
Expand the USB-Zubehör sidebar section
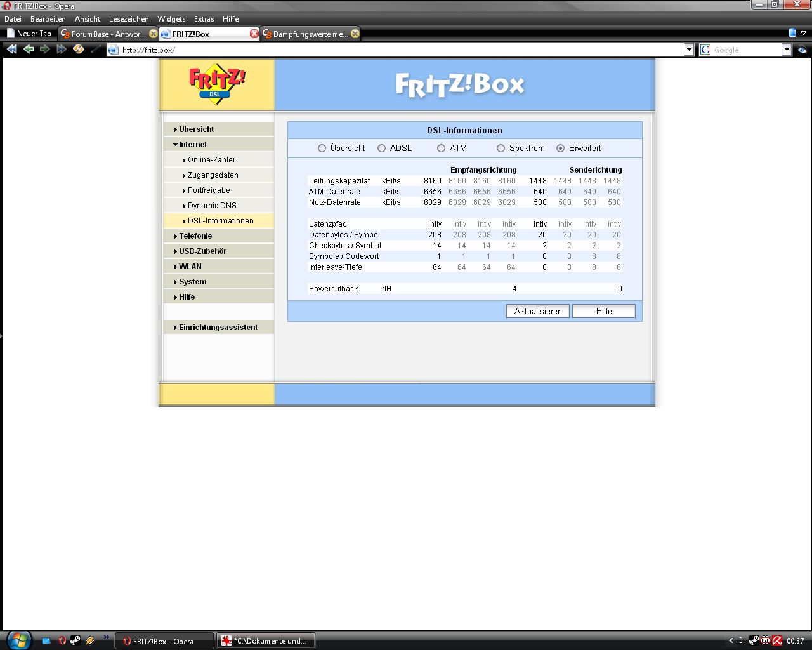click(219, 251)
